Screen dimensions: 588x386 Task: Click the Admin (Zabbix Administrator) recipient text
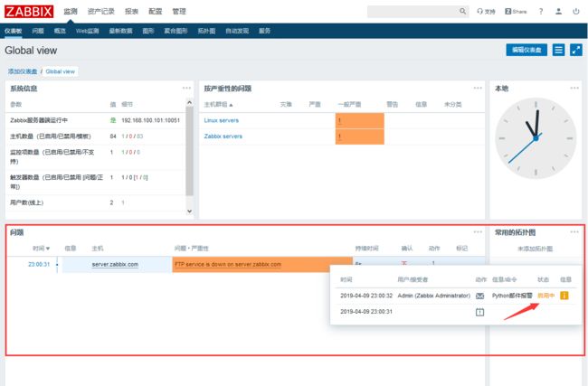434,296
